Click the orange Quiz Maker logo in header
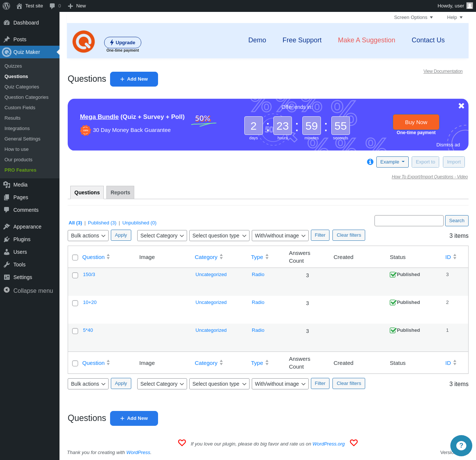 click(x=84, y=42)
